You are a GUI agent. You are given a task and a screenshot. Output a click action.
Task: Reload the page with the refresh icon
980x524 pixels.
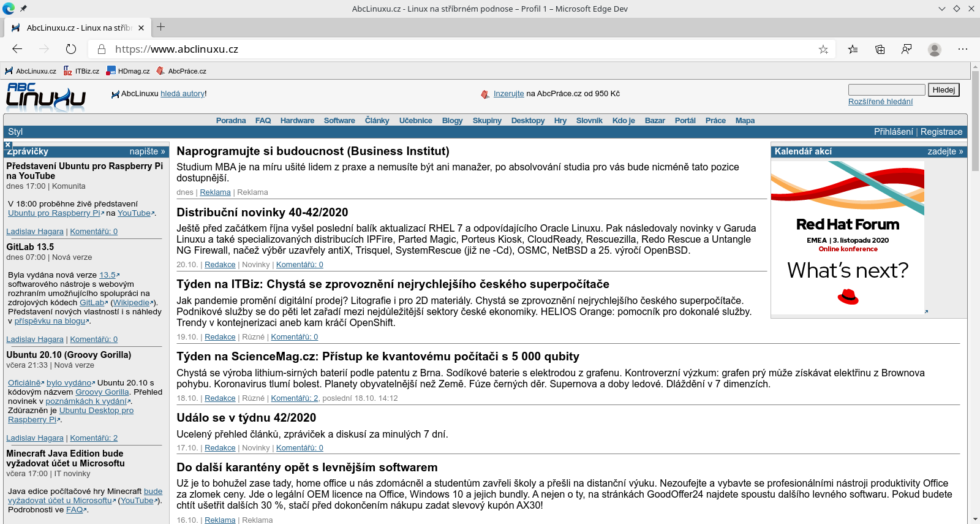coord(71,49)
